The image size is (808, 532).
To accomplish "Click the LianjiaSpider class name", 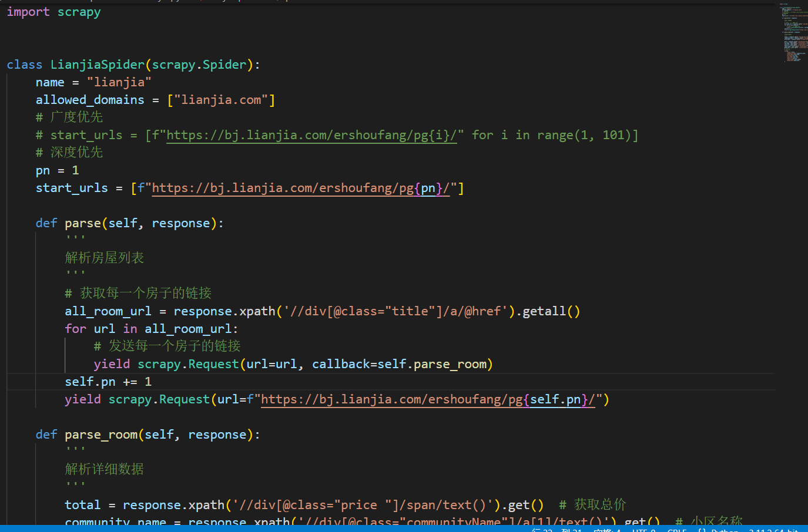I will pos(98,65).
